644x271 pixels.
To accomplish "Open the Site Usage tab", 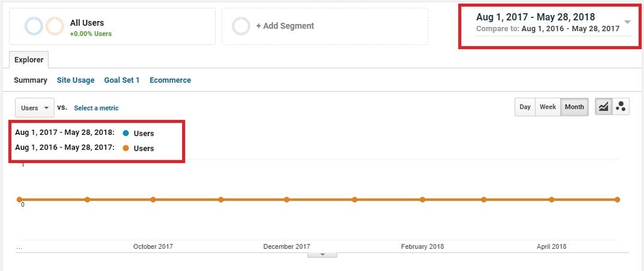I will [x=75, y=80].
